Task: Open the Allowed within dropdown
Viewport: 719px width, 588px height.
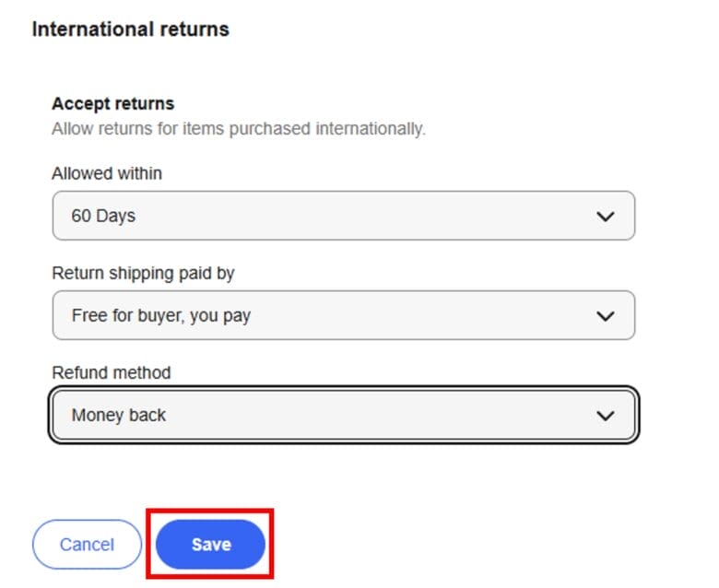Action: (343, 216)
